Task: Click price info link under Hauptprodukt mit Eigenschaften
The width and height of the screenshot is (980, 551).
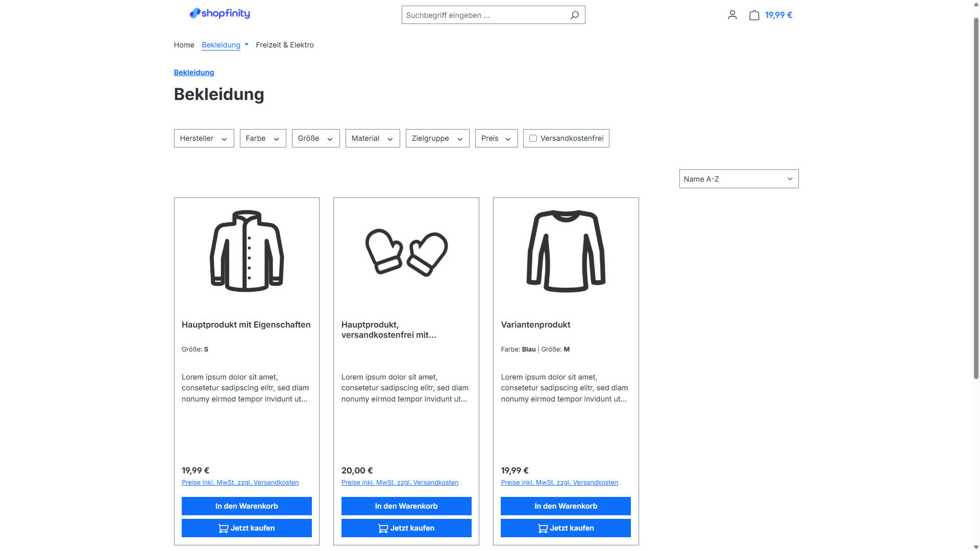Action: pos(240,483)
